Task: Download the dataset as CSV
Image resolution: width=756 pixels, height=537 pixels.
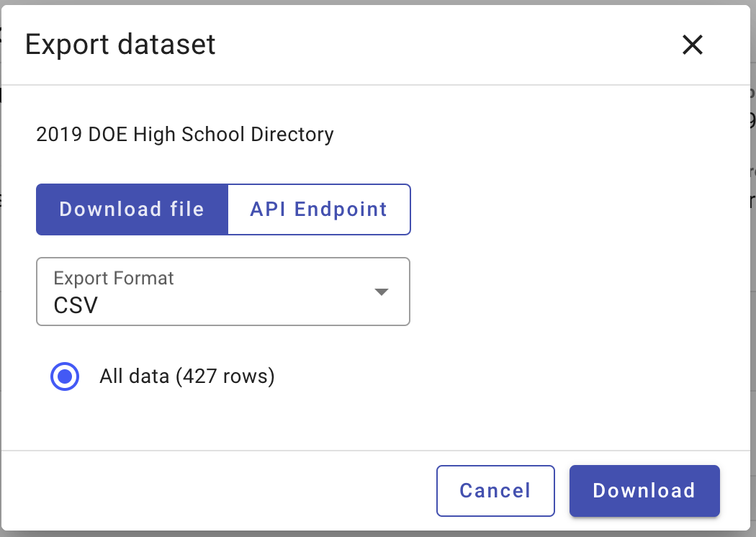Action: coord(644,491)
